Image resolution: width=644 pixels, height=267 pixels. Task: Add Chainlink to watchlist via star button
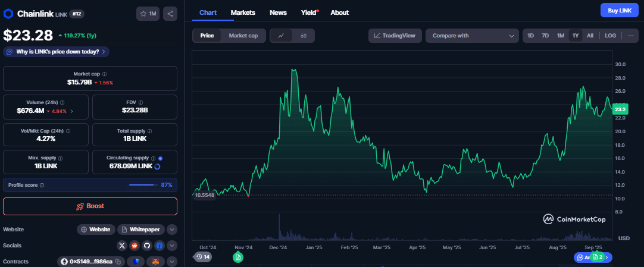148,14
